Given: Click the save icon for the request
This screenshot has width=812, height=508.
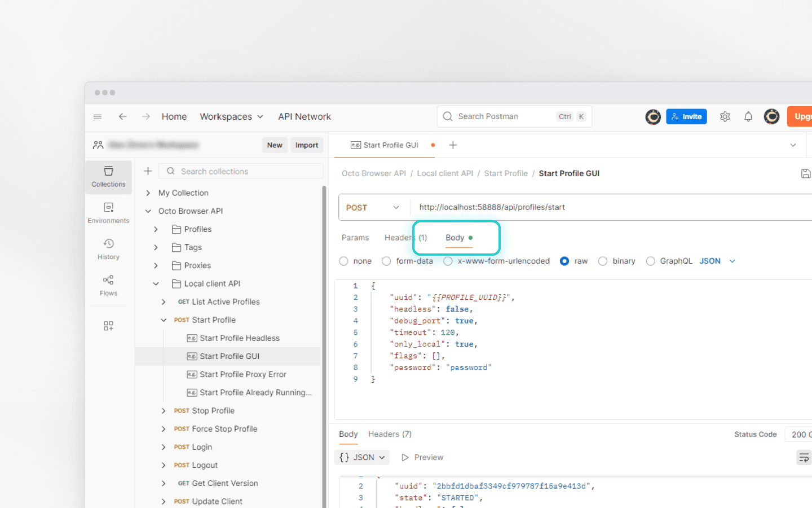Looking at the screenshot, I should (806, 174).
